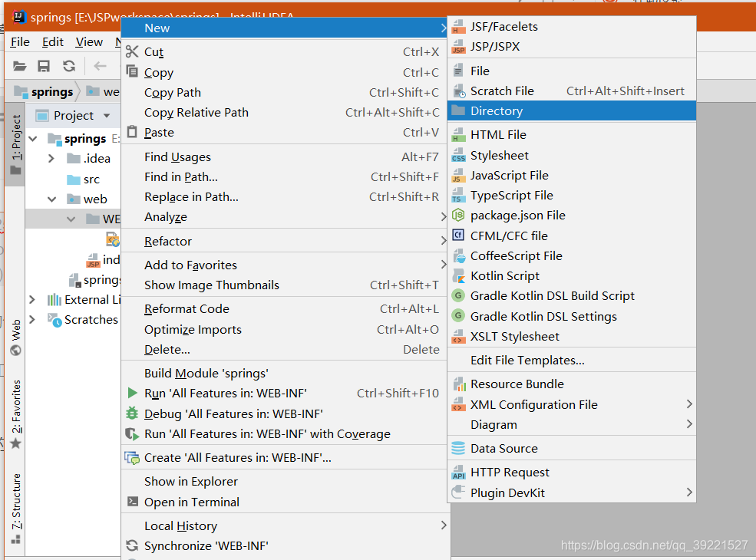756x560 pixels.
Task: Click the Debug bug icon
Action: point(132,413)
